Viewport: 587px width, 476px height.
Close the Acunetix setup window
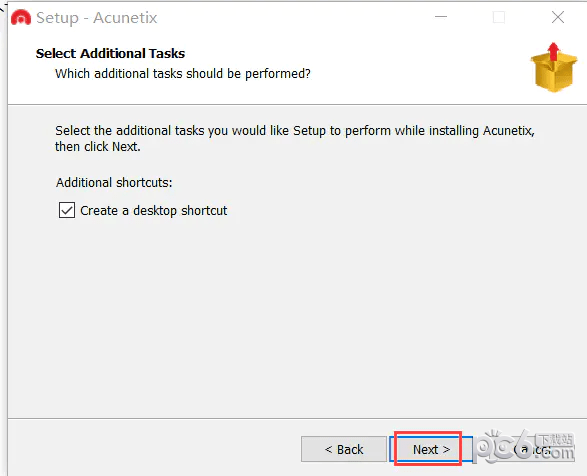[558, 17]
